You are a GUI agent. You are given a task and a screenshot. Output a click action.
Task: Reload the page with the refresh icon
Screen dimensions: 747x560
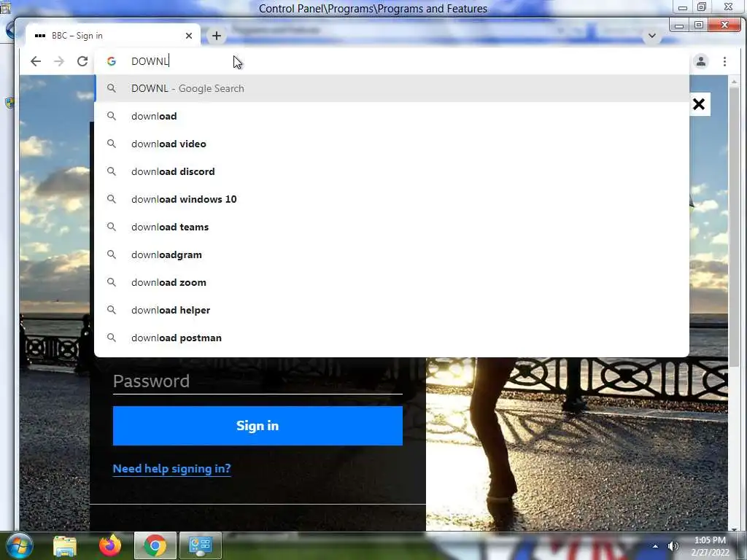pyautogui.click(x=82, y=61)
